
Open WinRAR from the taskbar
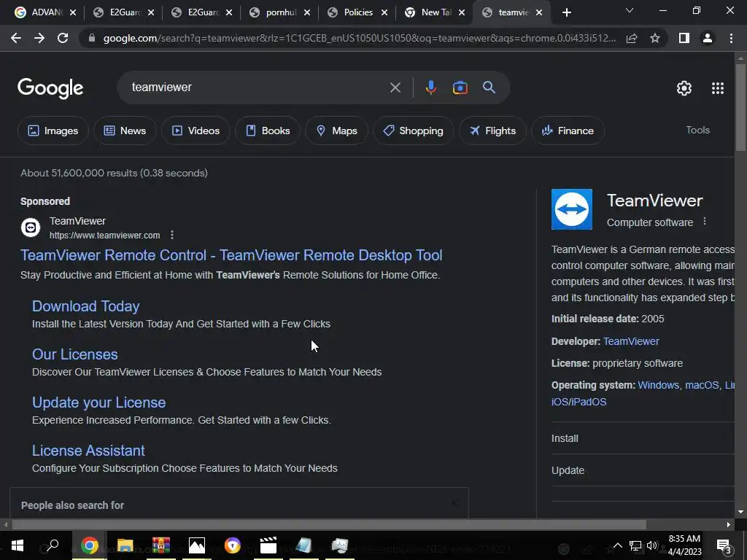click(161, 545)
